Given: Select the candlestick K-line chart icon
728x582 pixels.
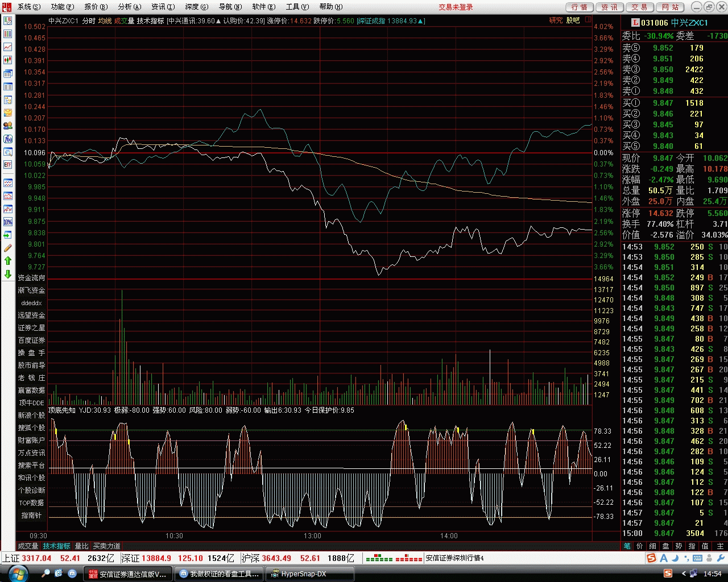Looking at the screenshot, I should click(8, 60).
